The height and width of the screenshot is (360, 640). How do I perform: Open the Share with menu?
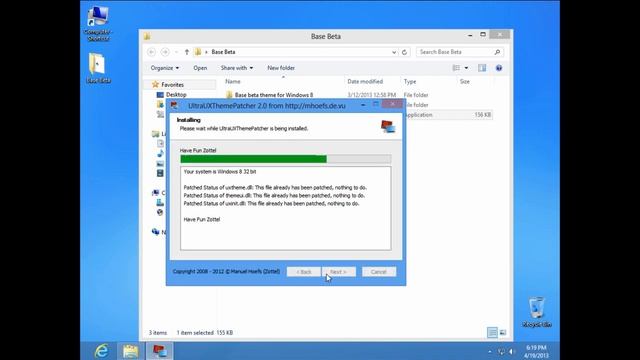click(x=237, y=68)
